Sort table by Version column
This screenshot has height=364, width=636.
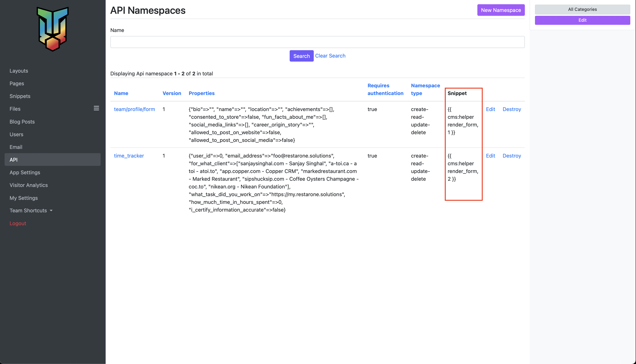(x=172, y=93)
